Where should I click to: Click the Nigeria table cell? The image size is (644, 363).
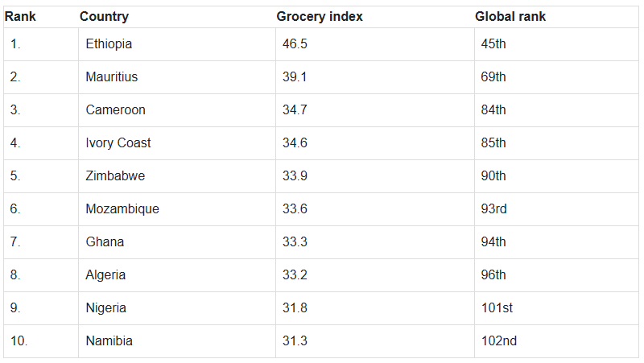coord(106,308)
